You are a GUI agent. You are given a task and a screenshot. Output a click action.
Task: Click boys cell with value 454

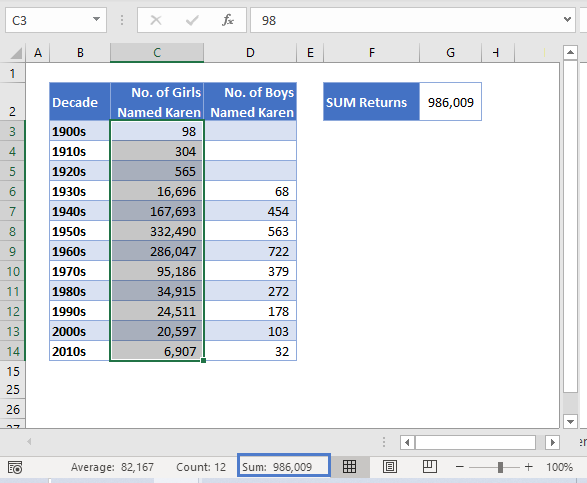[250, 212]
